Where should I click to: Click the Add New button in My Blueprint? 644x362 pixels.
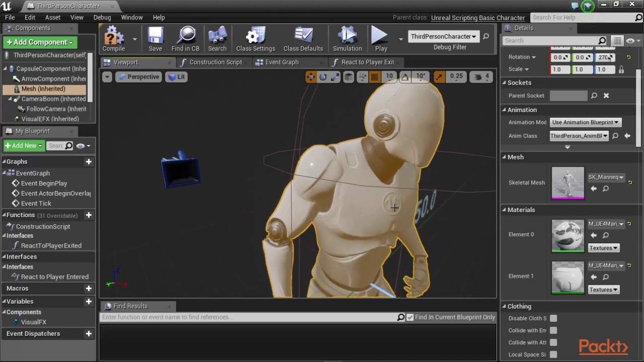(x=24, y=146)
